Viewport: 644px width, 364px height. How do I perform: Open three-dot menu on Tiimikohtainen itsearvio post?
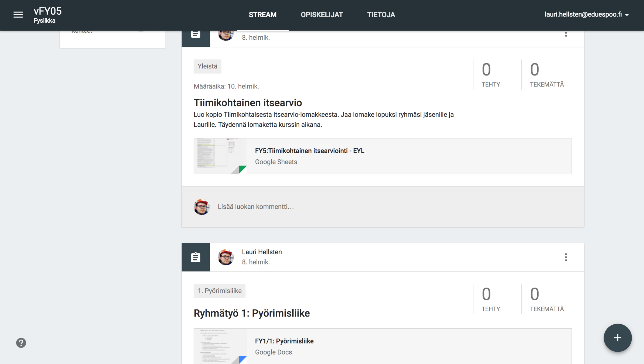pos(566,34)
